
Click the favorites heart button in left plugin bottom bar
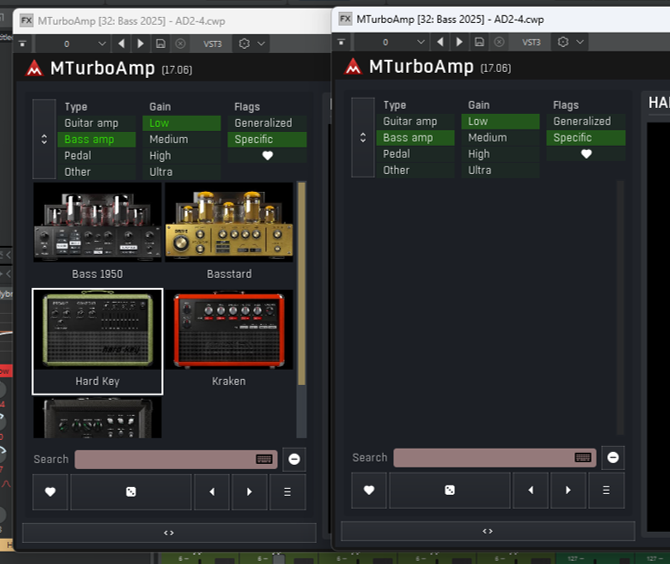[x=50, y=492]
